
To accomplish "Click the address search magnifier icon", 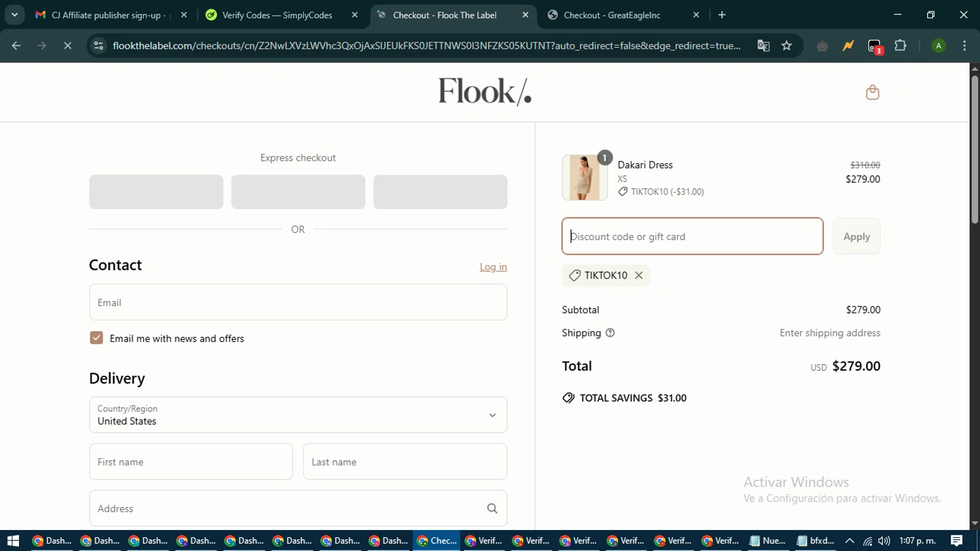I will [492, 509].
